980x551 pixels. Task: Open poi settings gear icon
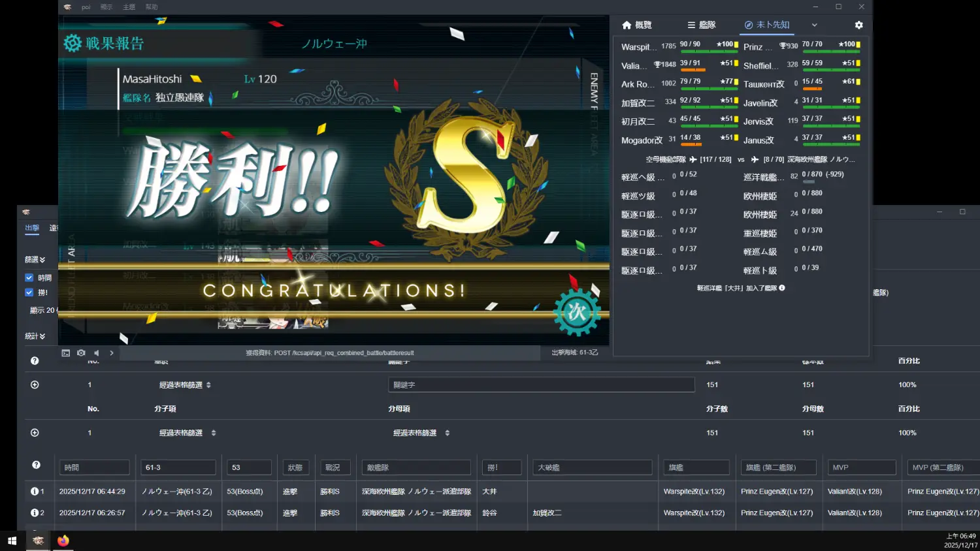coord(858,25)
